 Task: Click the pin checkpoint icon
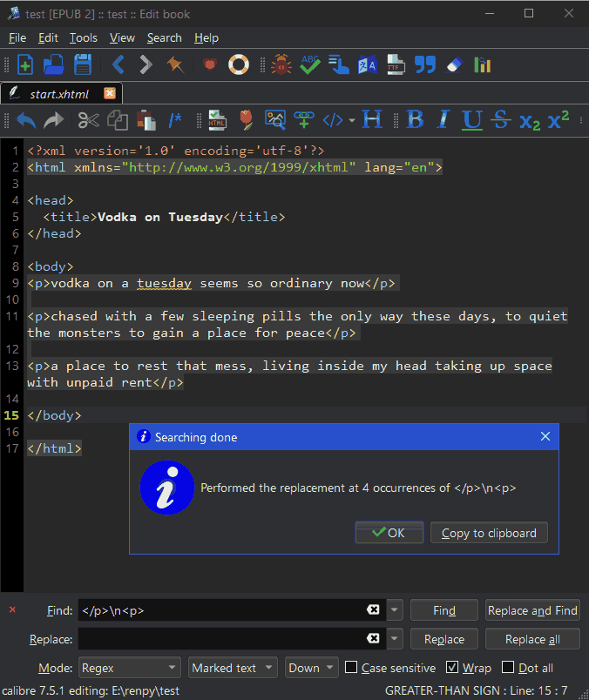point(175,64)
